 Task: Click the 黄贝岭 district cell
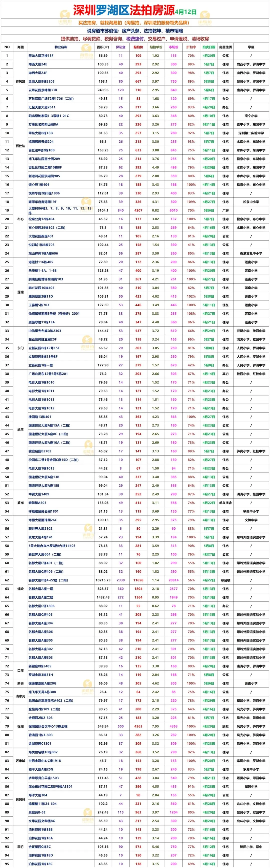(20, 800)
